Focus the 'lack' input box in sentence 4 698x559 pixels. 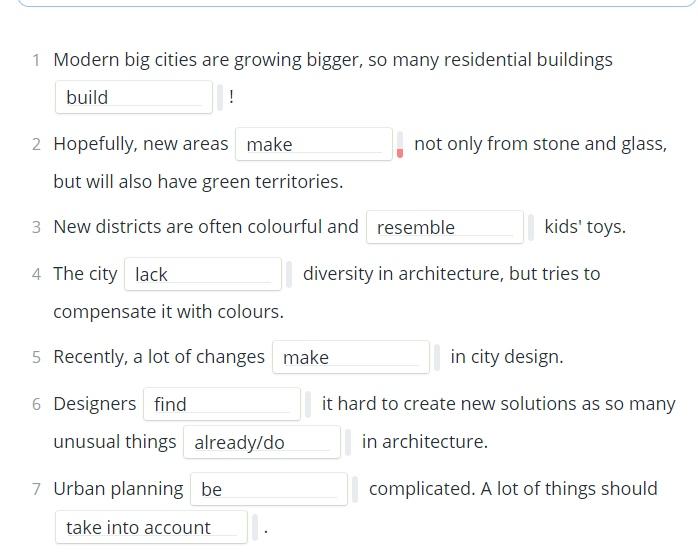tap(203, 274)
